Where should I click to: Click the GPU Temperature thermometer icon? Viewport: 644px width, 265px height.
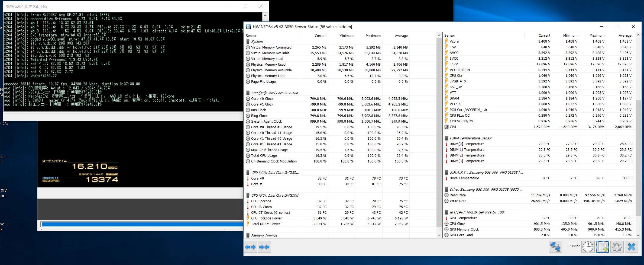click(446, 218)
